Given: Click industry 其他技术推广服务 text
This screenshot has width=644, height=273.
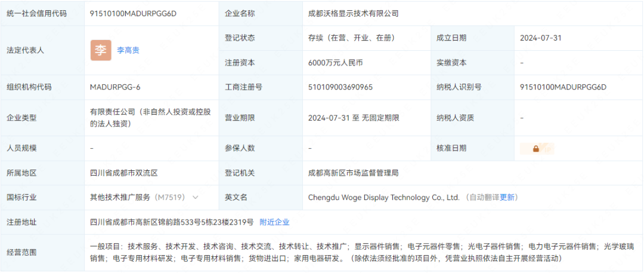Looking at the screenshot, I should pos(120,197).
